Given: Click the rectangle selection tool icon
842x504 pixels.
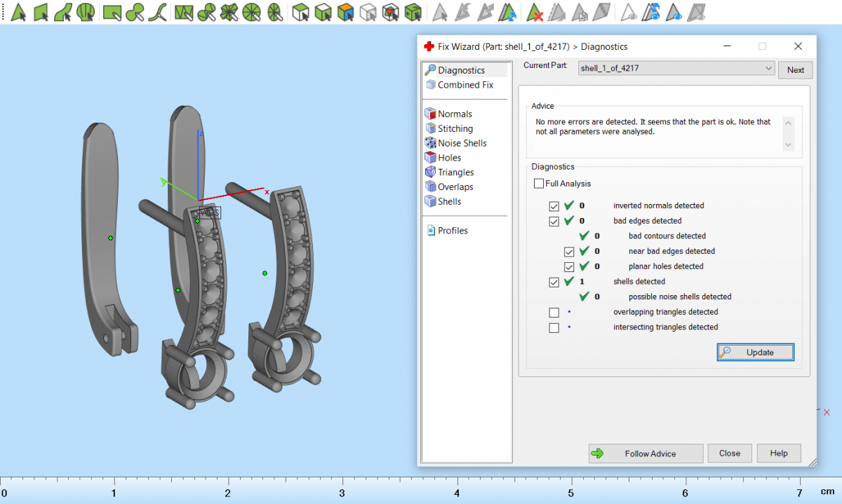Looking at the screenshot, I should coord(111,12).
